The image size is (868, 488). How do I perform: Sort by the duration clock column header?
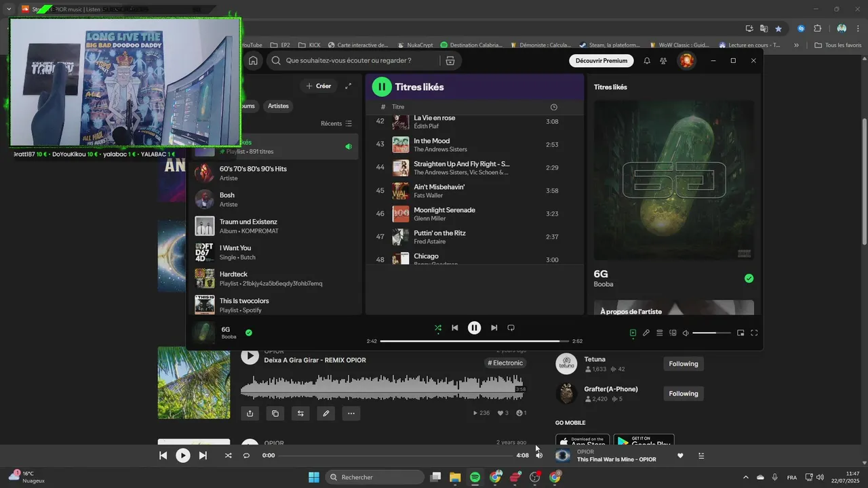(x=554, y=107)
